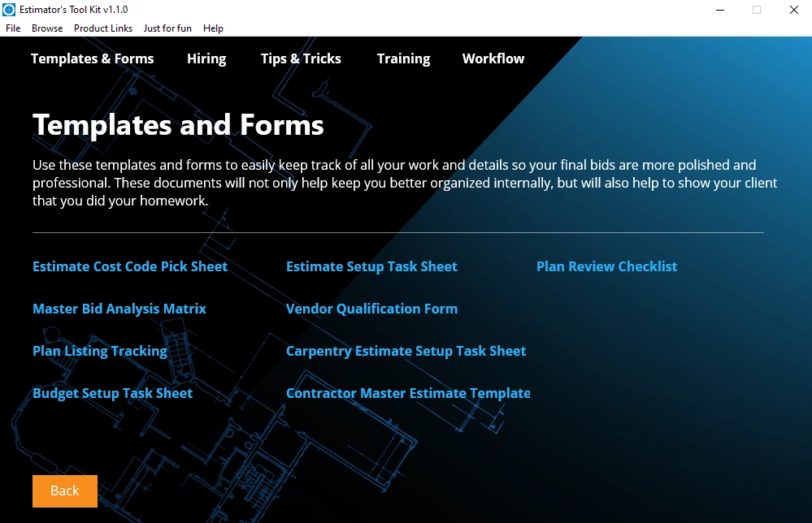The width and height of the screenshot is (812, 523).
Task: Click the Plan Listing Tracking link
Action: point(100,352)
